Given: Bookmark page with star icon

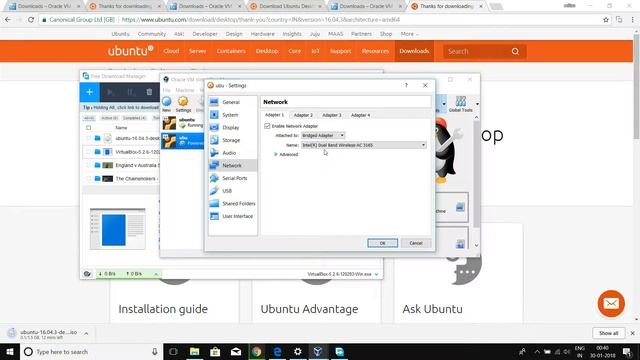Looking at the screenshot, I should (x=606, y=20).
